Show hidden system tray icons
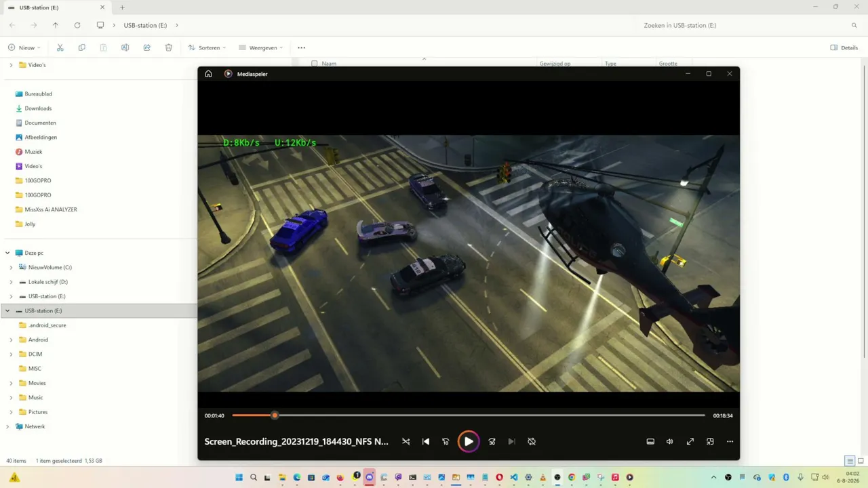Screen dimensions: 868x488 pos(713,477)
